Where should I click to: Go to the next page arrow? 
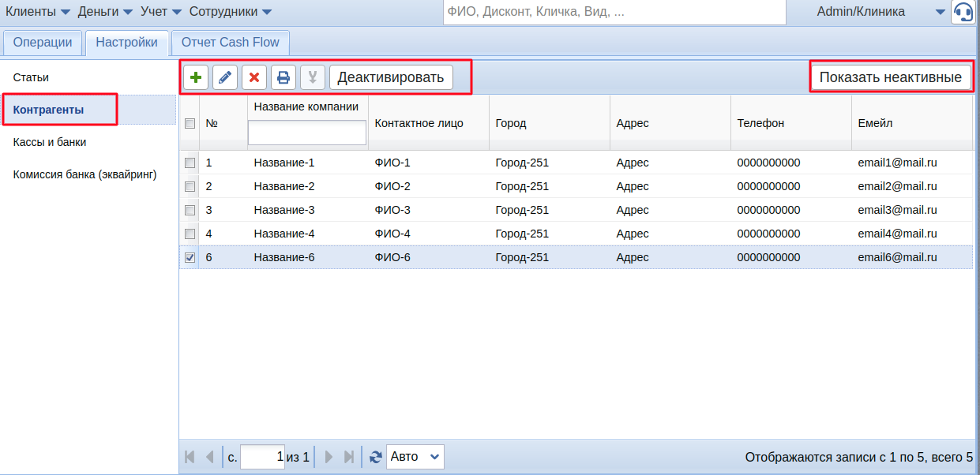click(x=329, y=457)
